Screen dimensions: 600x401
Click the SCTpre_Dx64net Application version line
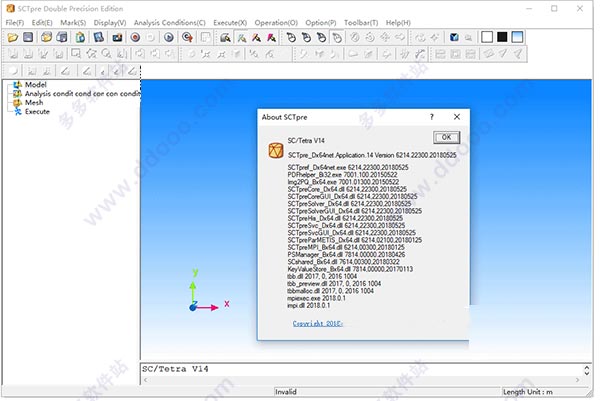tap(372, 155)
